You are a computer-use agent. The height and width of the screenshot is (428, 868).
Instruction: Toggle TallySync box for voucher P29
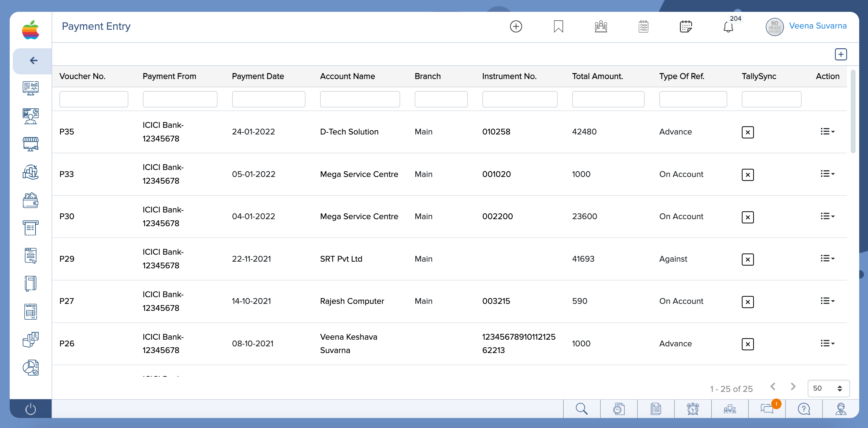click(747, 260)
